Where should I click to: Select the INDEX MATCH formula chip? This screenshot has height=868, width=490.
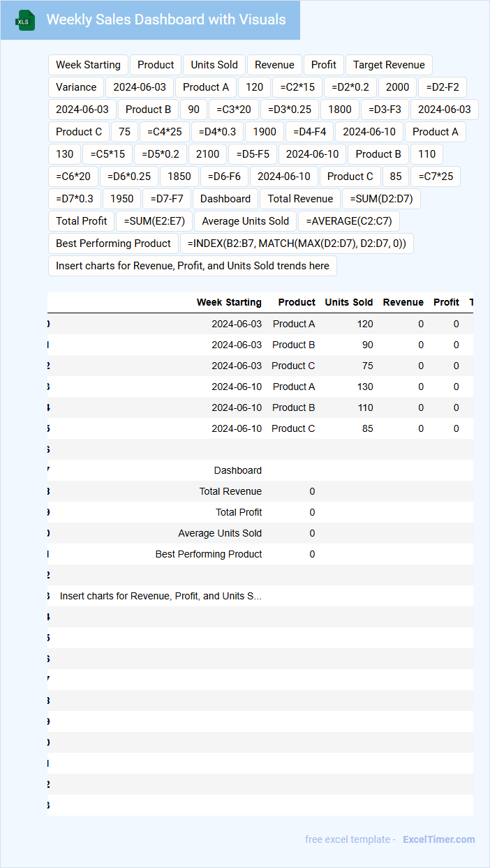tap(297, 244)
